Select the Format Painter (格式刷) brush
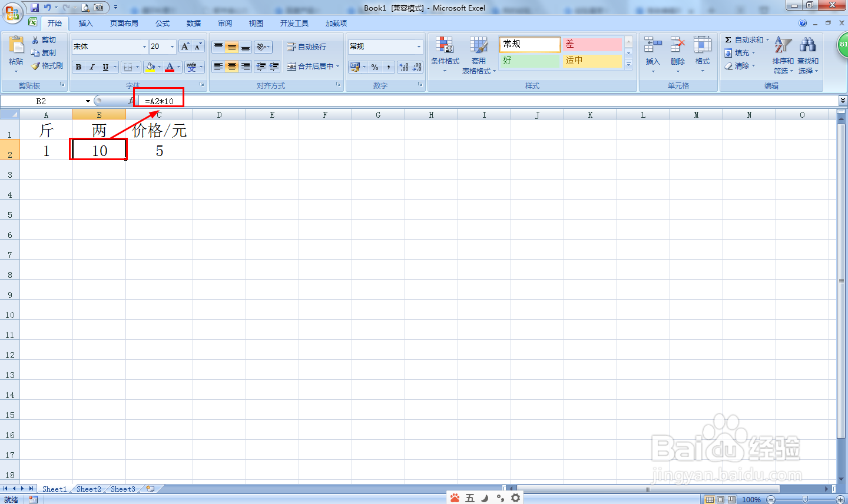 pos(35,66)
